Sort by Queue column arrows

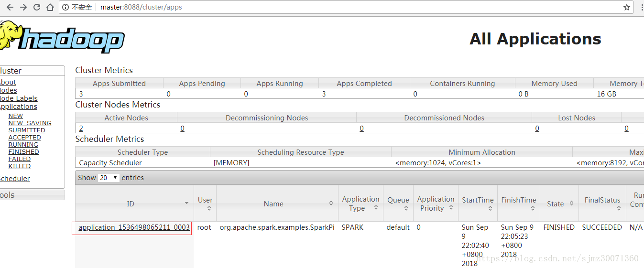coord(406,209)
